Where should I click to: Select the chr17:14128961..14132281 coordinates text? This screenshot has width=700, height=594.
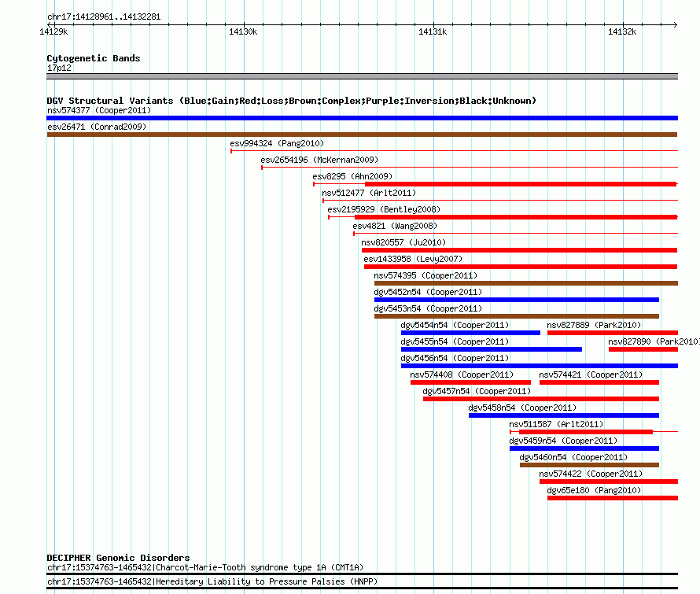104,17
